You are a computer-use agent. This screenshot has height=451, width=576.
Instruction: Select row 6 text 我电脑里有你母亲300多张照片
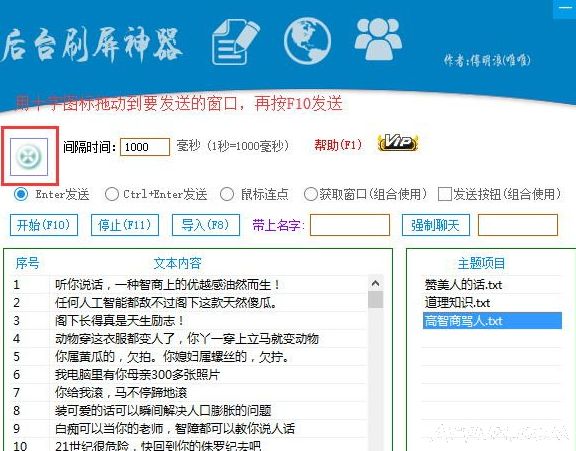[137, 374]
